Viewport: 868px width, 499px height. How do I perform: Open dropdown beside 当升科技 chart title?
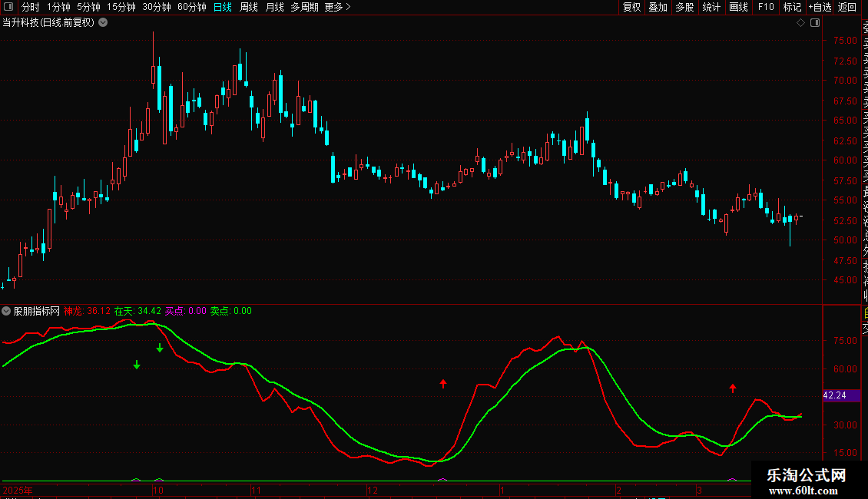coord(103,23)
